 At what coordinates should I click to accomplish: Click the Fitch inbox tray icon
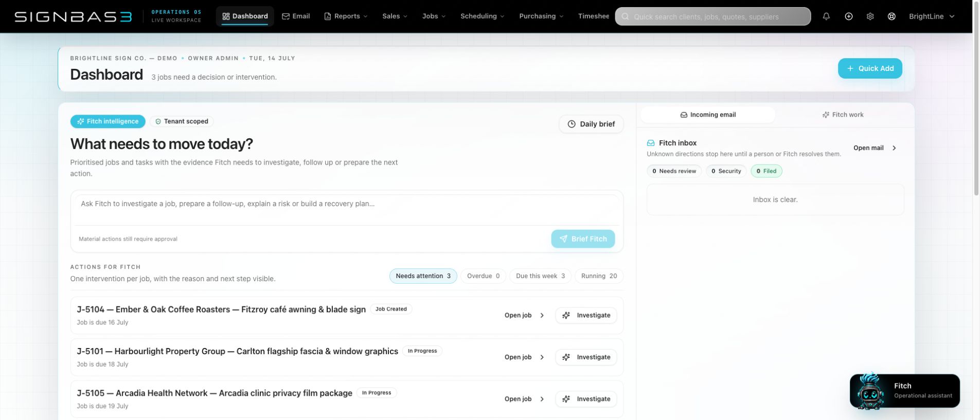(x=651, y=143)
